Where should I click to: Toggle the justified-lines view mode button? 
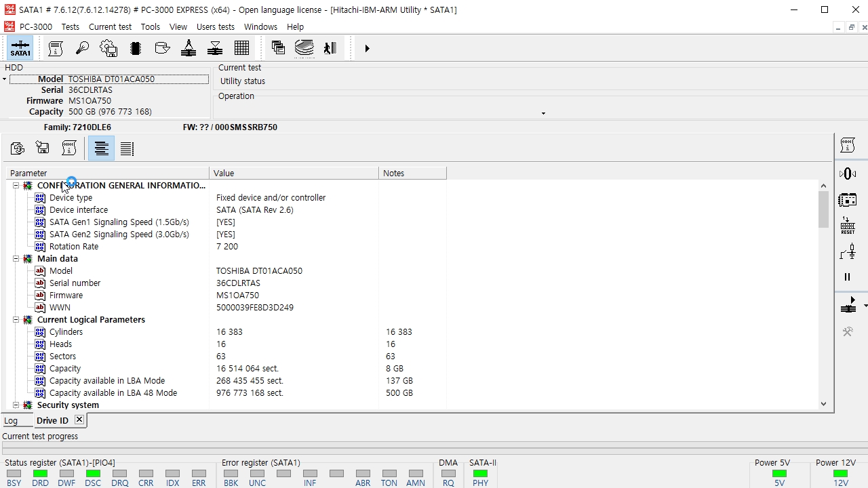tap(127, 148)
